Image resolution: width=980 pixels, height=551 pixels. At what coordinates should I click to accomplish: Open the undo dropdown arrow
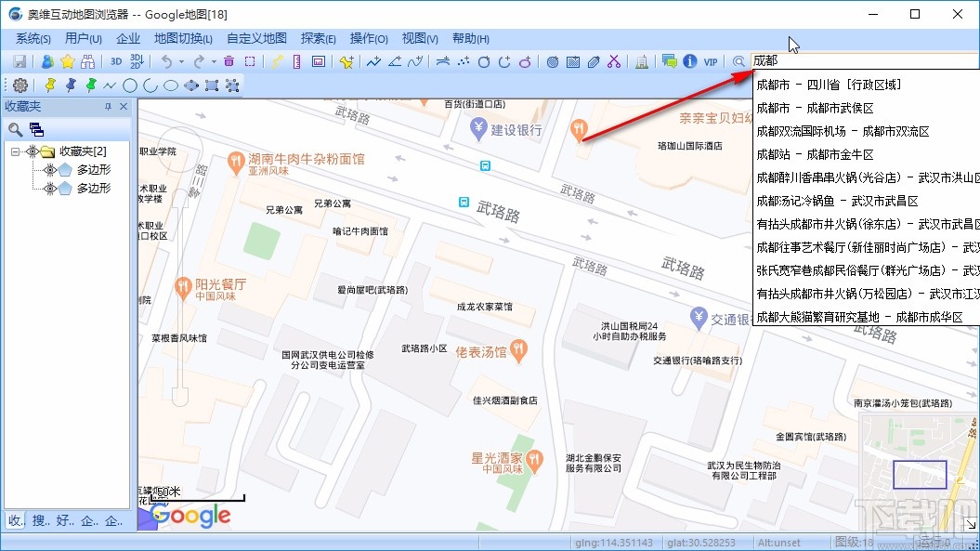click(179, 60)
